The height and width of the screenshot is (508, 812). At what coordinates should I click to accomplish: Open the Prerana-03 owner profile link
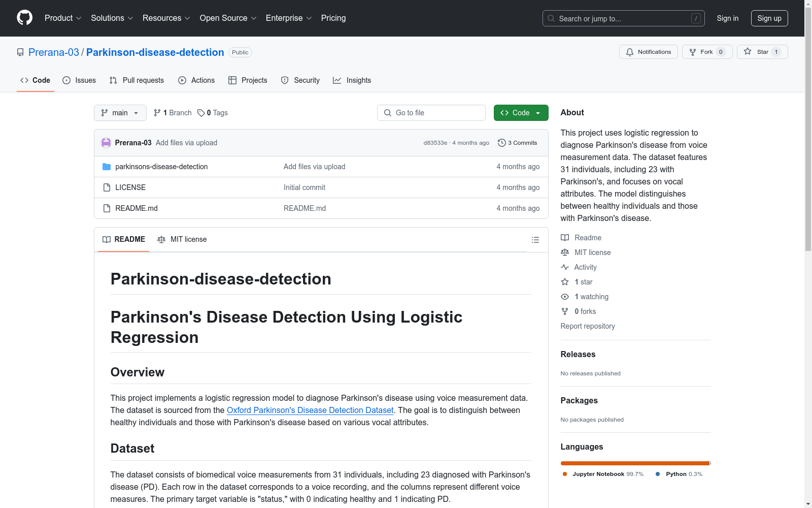point(54,52)
